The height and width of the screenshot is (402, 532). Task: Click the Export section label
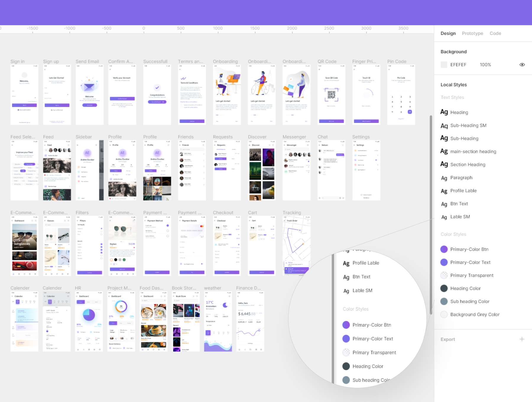tap(447, 339)
